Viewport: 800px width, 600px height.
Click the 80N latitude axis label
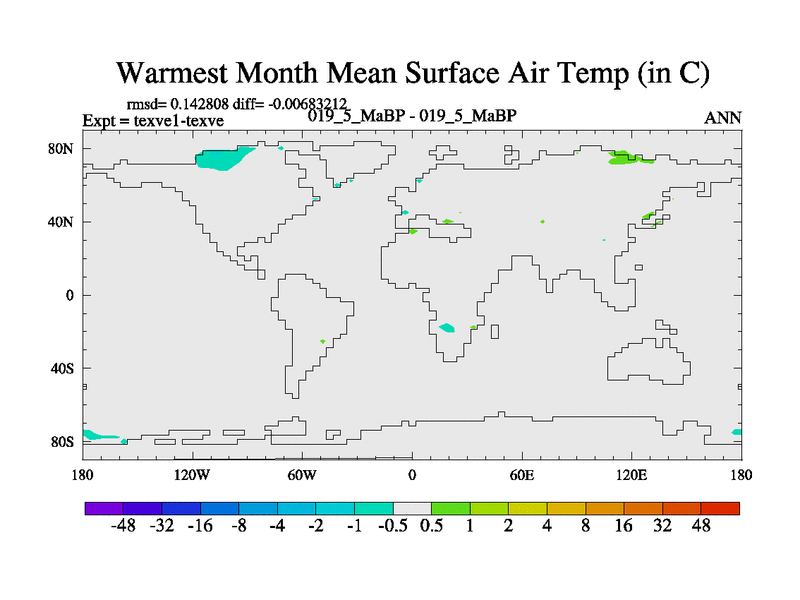point(63,149)
